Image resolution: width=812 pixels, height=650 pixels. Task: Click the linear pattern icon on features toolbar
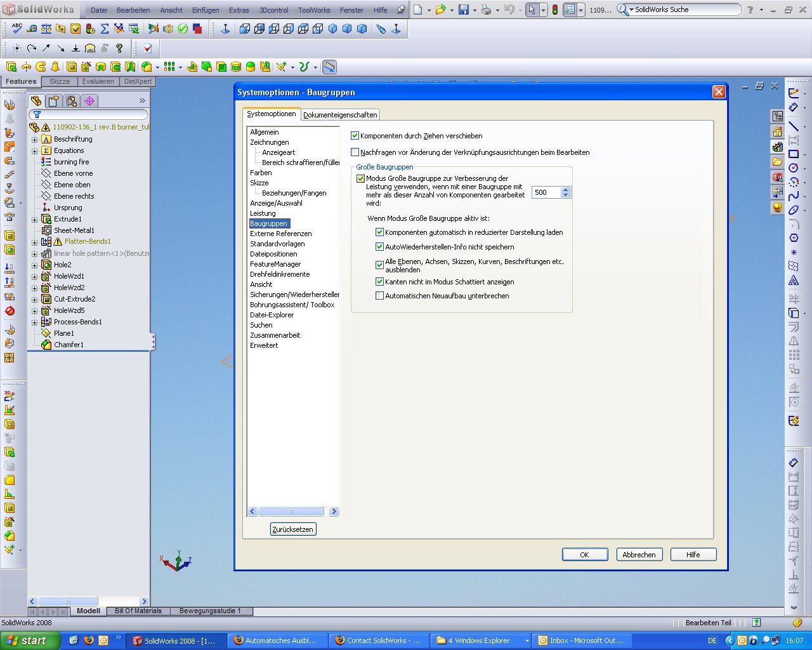point(169,67)
